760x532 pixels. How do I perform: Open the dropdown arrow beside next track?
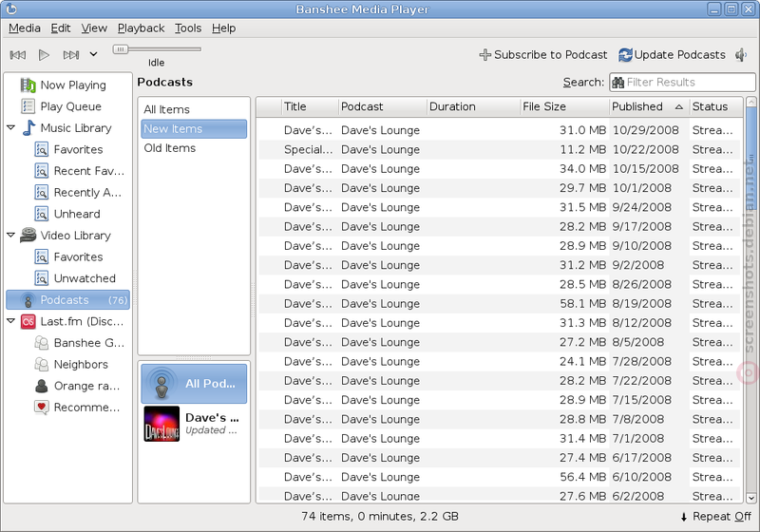(x=93, y=54)
